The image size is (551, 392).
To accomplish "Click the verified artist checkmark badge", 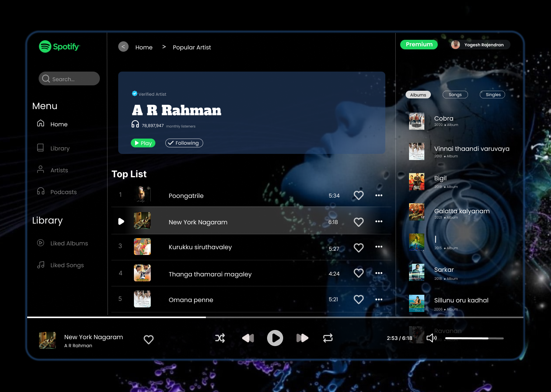I will coord(135,93).
